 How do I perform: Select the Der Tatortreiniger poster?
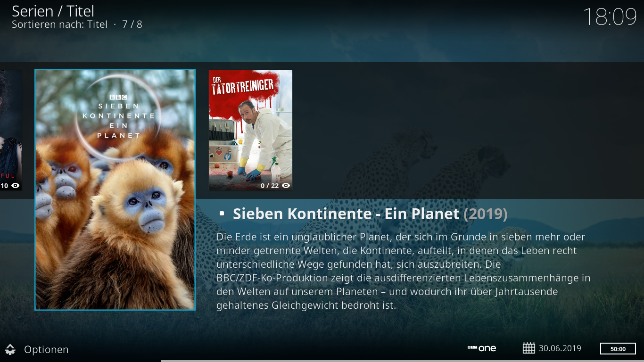click(250, 130)
